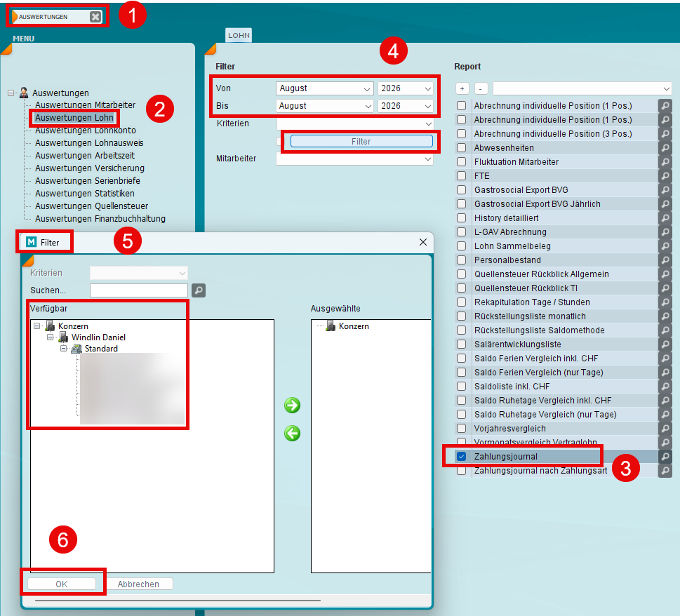This screenshot has width=680, height=616.
Task: Tick the Personalbestand checkbox
Action: coord(462,260)
